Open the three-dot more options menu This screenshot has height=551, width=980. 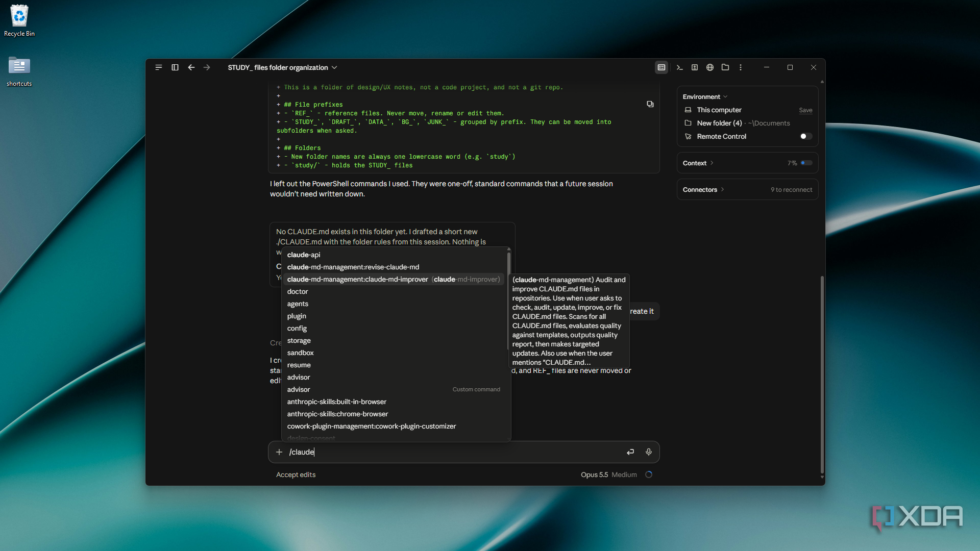point(741,67)
